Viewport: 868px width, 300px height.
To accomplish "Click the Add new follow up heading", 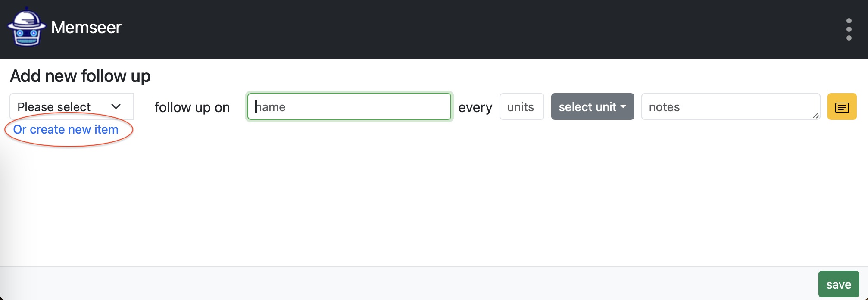I will (80, 76).
